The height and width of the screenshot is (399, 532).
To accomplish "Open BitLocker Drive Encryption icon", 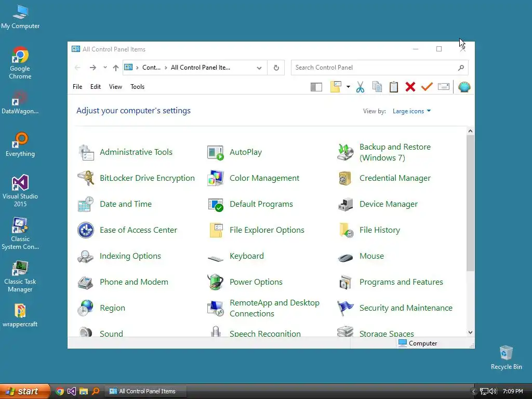I will click(86, 178).
